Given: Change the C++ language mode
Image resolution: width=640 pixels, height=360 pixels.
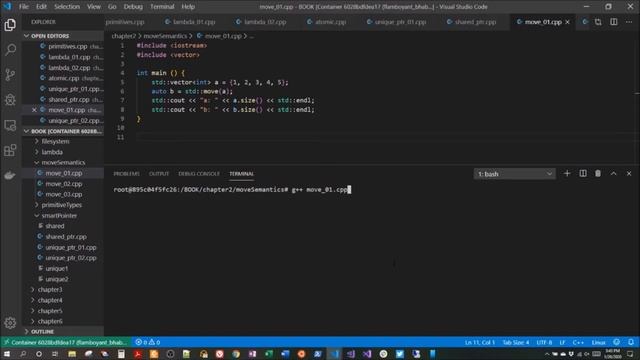Looking at the screenshot, I should (578, 342).
